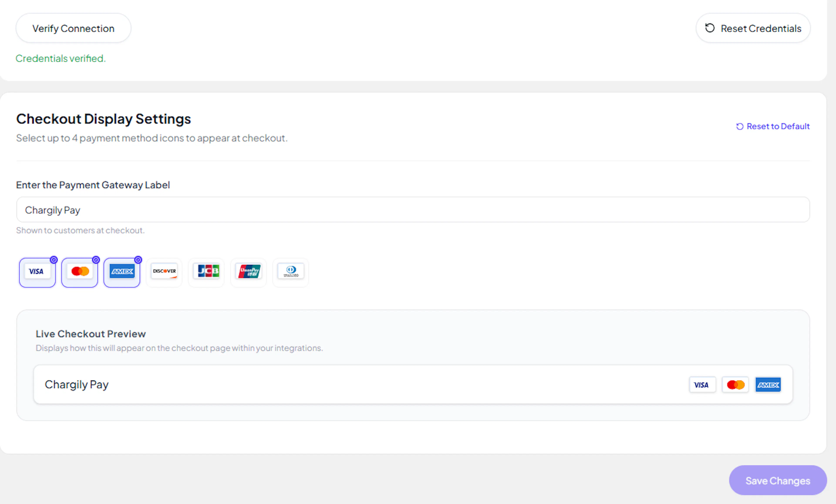Focus the Payment Gateway Label field
The height and width of the screenshot is (504, 836).
(x=413, y=210)
